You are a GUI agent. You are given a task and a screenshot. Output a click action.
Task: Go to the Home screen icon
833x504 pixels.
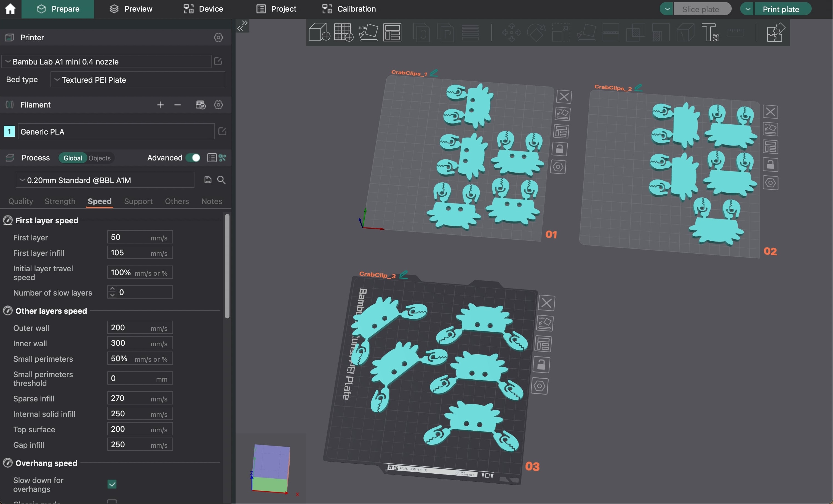pyautogui.click(x=10, y=9)
